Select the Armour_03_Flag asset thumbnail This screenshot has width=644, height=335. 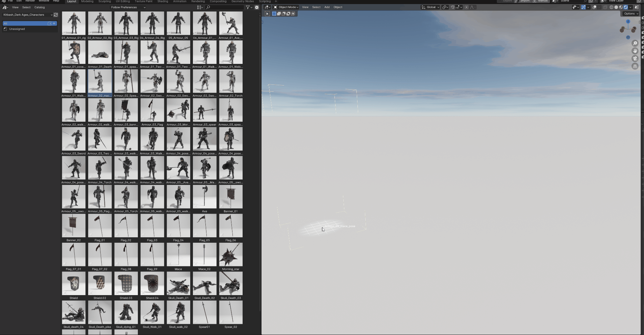152,110
